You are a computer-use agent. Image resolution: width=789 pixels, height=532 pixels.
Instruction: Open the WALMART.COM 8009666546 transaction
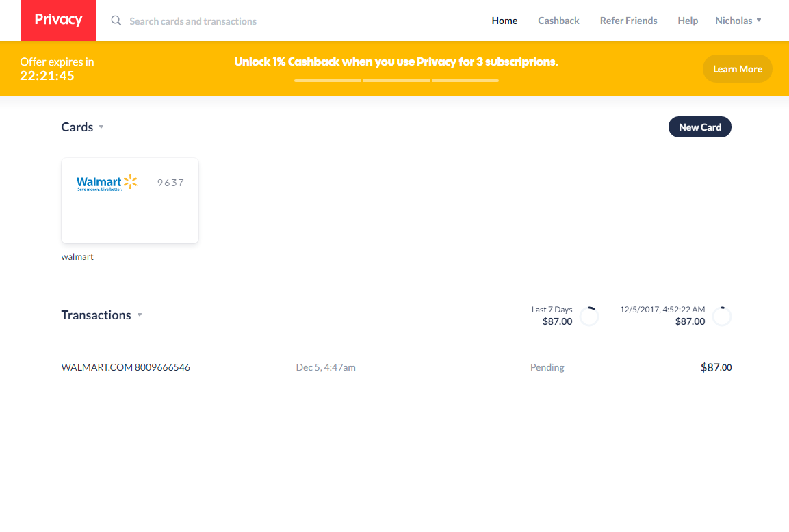(x=126, y=367)
